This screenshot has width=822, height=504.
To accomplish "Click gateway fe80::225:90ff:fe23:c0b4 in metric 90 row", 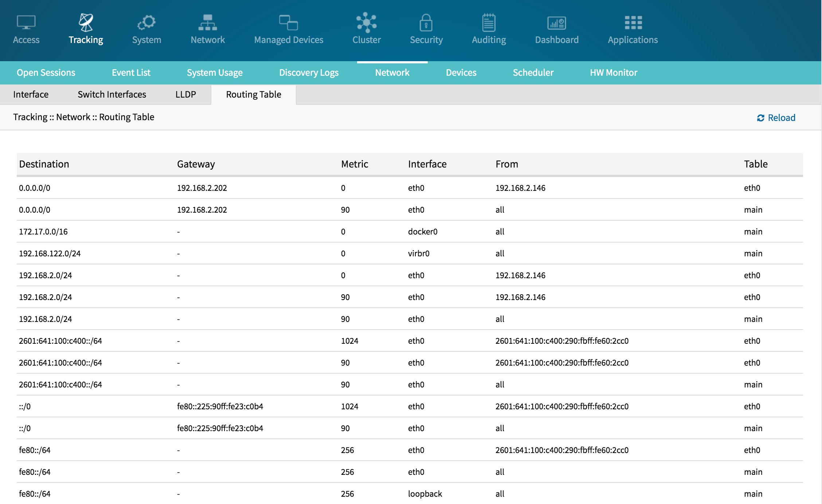I will [220, 428].
